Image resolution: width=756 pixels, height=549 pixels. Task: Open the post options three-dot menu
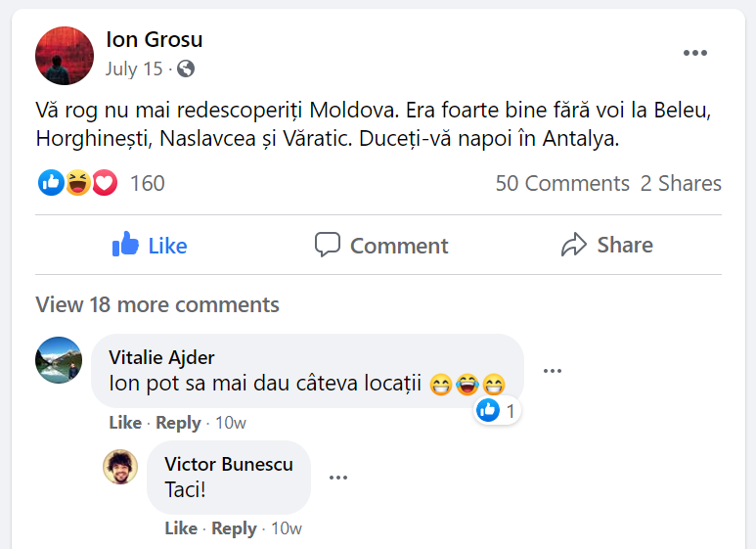[694, 54]
